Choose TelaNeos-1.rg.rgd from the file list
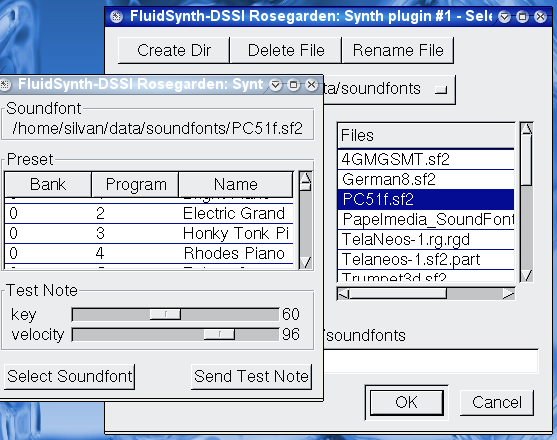This screenshot has height=440, width=557. (x=426, y=239)
